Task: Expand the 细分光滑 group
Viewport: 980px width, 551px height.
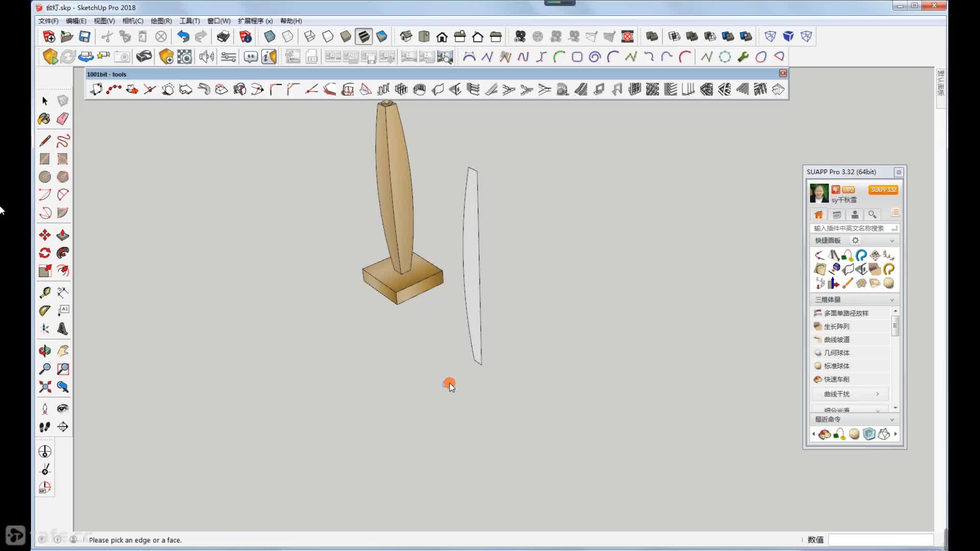Action: pos(850,410)
